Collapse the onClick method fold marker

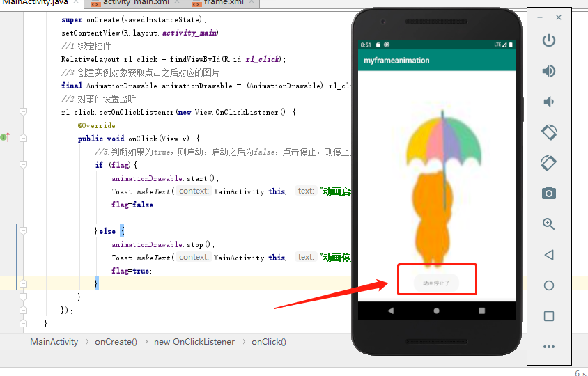[23, 139]
